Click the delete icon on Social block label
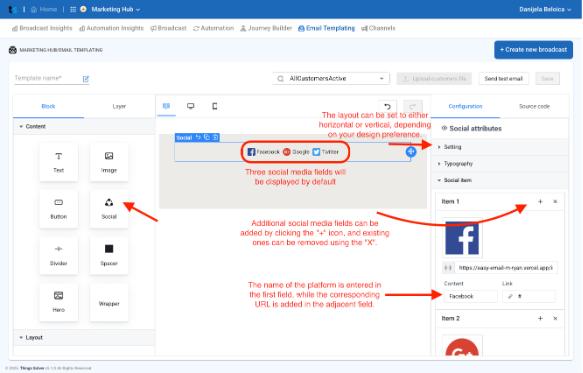Image resolution: width=583 pixels, height=373 pixels. click(x=215, y=137)
